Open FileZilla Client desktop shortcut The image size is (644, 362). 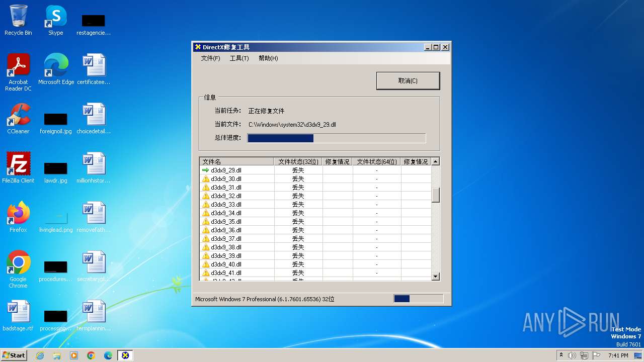tap(18, 168)
